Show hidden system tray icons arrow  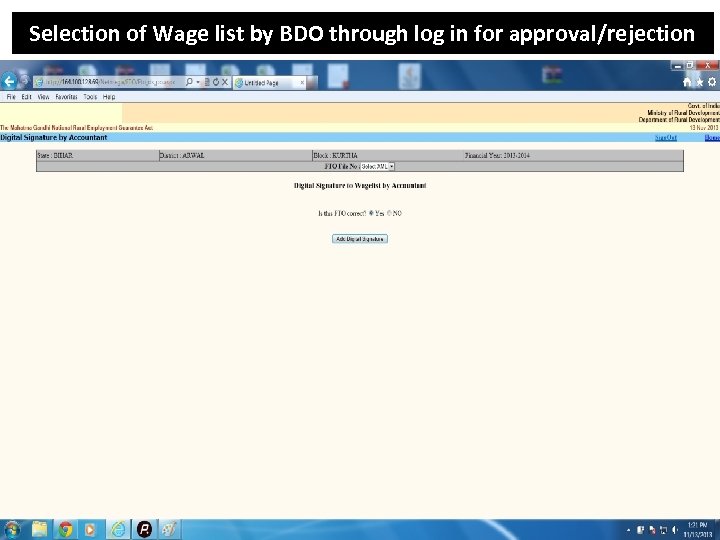[x=628, y=530]
